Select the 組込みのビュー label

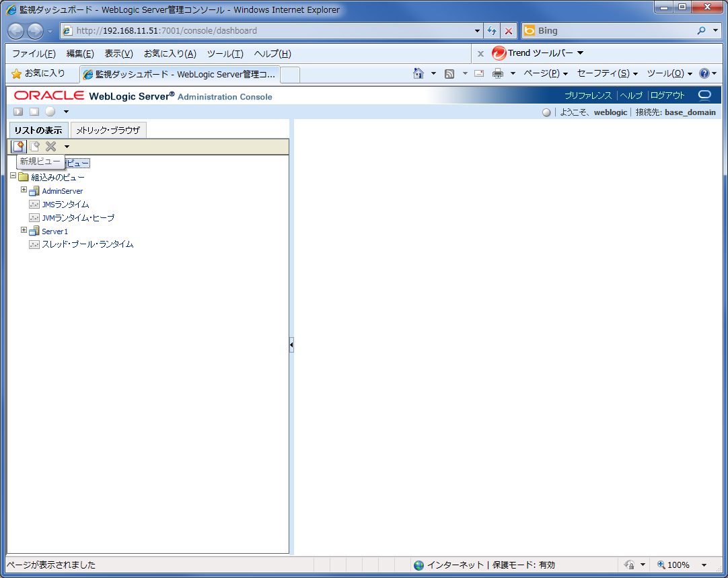click(x=58, y=178)
